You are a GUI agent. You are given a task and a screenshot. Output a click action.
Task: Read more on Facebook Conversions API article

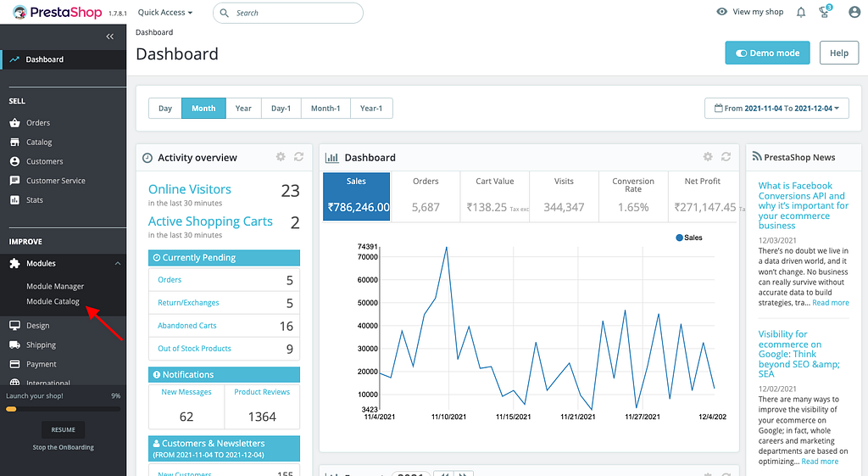coord(831,303)
